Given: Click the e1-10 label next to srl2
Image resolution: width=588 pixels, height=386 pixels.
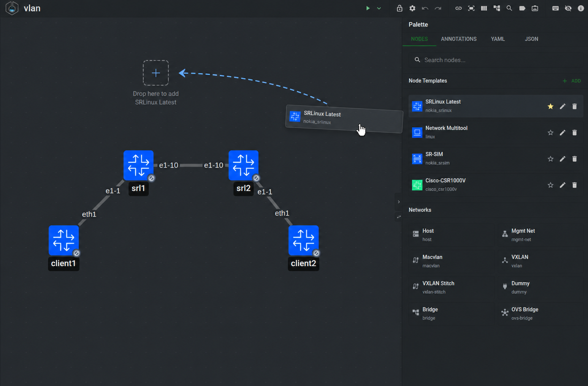Looking at the screenshot, I should pos(214,165).
